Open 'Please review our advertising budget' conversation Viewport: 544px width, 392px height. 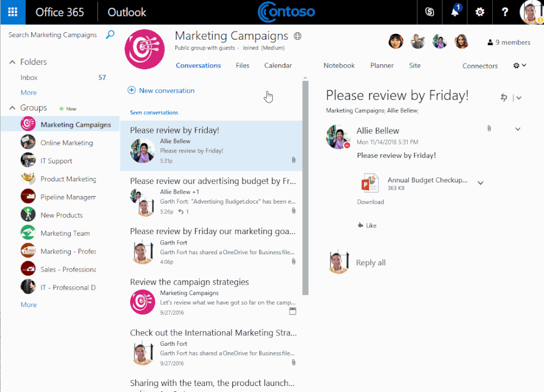point(212,196)
